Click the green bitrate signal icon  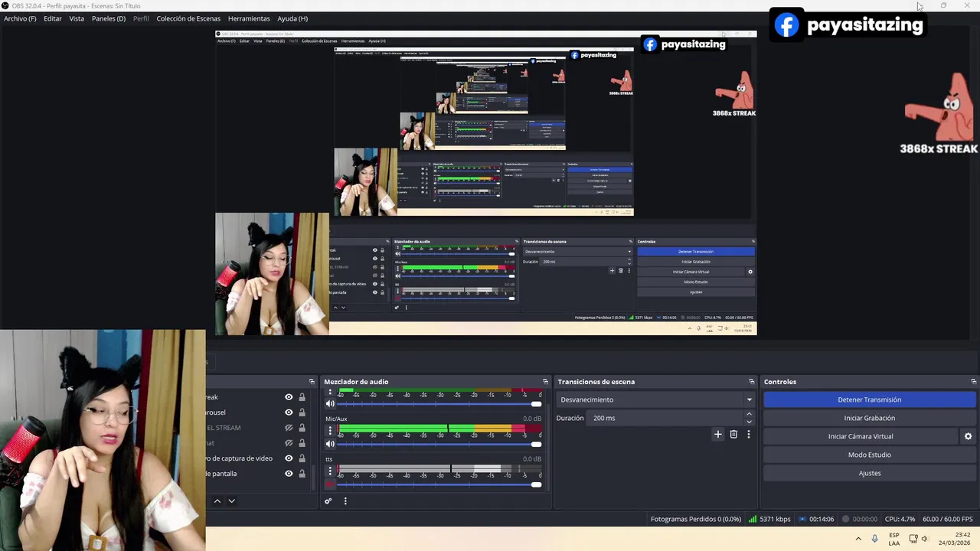[753, 519]
